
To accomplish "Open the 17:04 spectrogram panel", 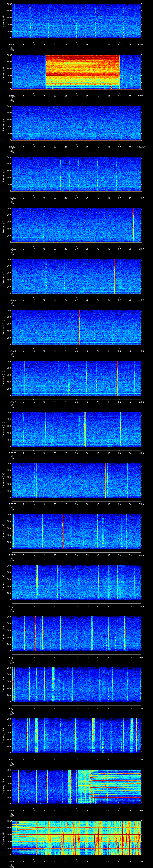I will point(76,378).
